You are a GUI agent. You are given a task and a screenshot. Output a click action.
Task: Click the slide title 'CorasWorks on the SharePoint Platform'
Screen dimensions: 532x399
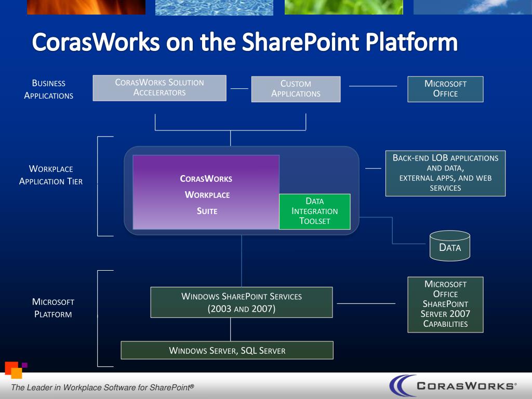245,42
